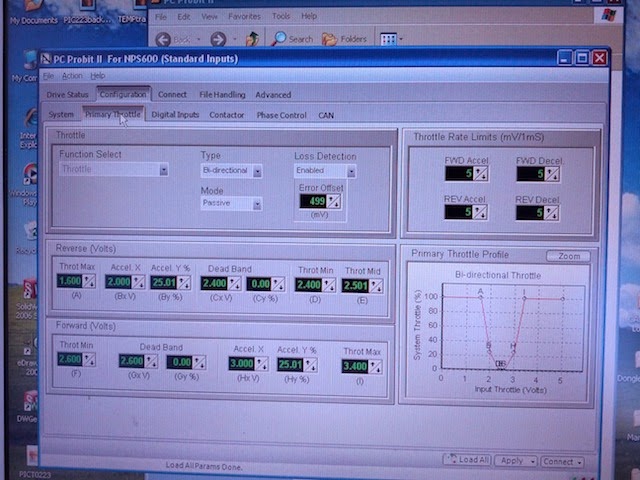
Task: Adjust the FWD Accel stepper arrows
Action: [480, 174]
